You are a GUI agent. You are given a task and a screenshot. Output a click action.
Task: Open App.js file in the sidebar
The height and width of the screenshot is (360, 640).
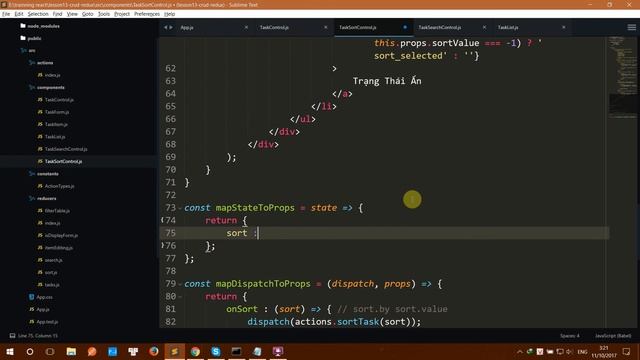click(43, 309)
